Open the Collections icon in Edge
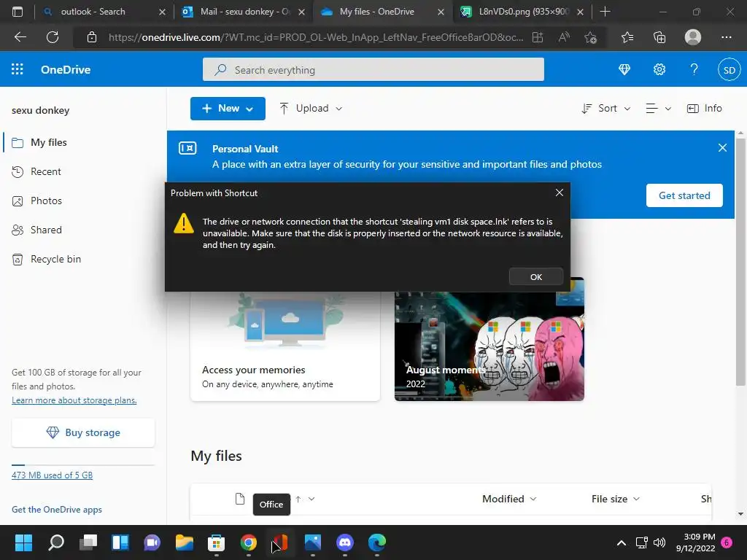This screenshot has height=560, width=747. [659, 37]
